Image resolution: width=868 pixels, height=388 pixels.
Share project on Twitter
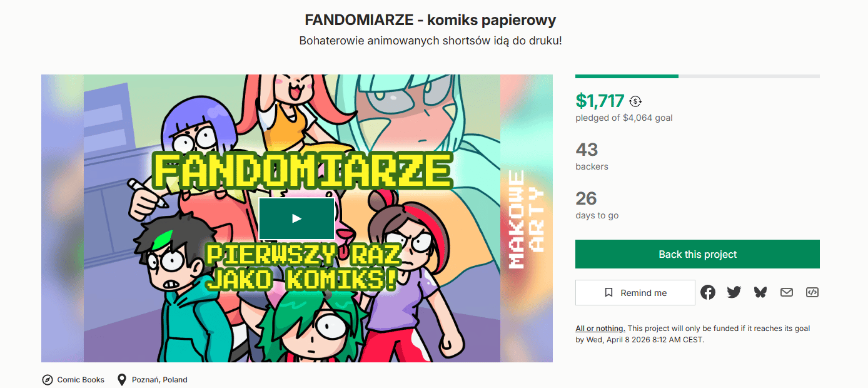click(734, 292)
